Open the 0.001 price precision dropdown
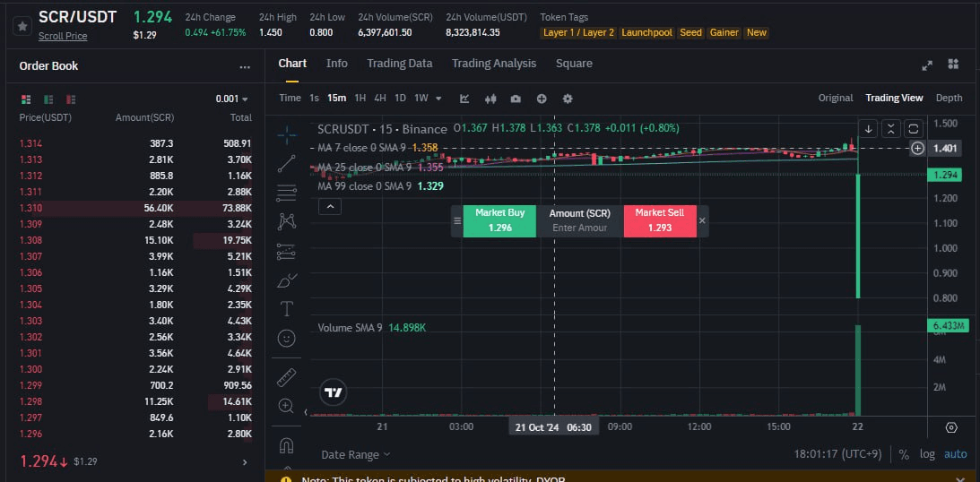Image resolution: width=980 pixels, height=482 pixels. [x=232, y=99]
